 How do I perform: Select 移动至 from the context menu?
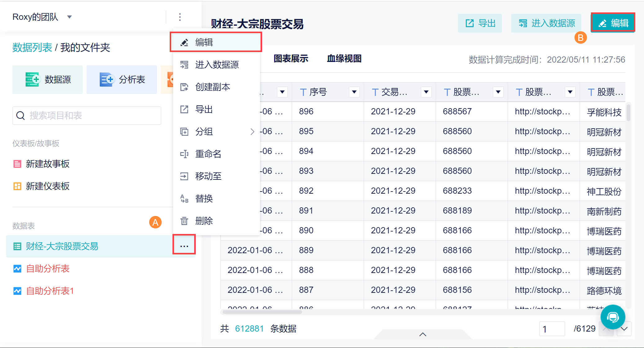[208, 176]
